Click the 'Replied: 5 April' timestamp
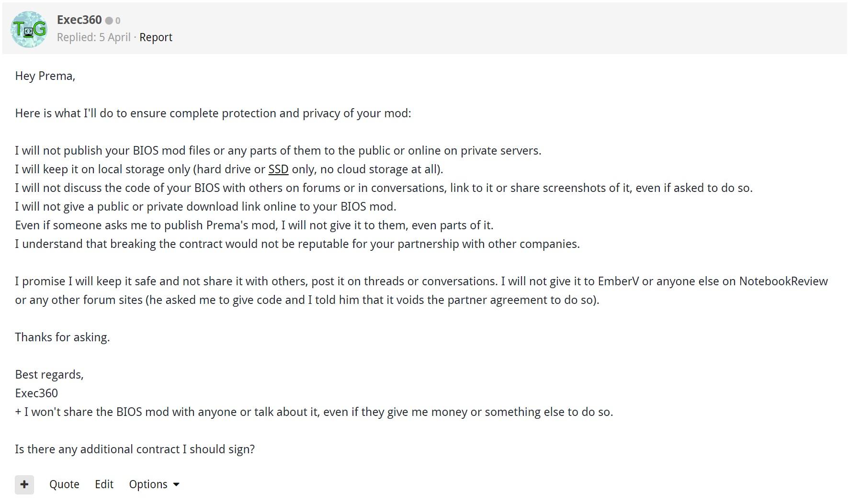Viewport: 848px width, 504px height. 93,37
